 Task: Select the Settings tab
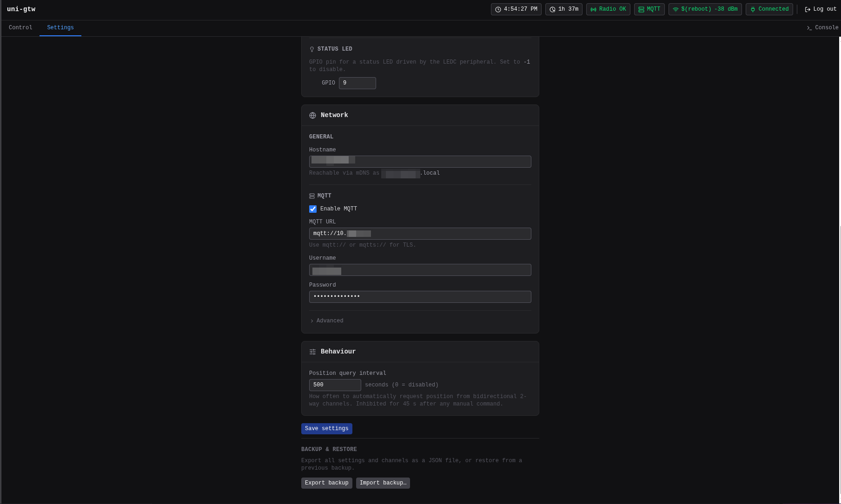coord(60,28)
